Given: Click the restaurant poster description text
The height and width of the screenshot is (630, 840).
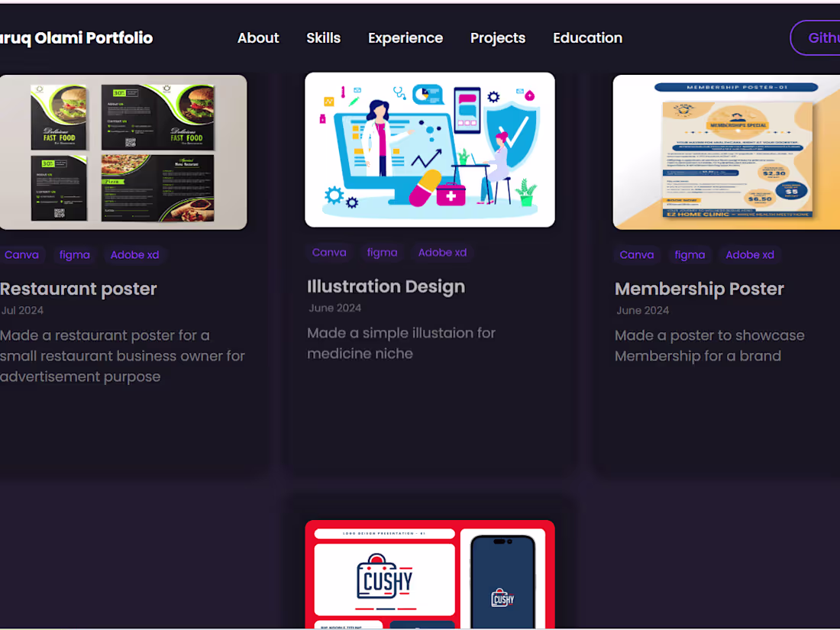Looking at the screenshot, I should click(122, 357).
